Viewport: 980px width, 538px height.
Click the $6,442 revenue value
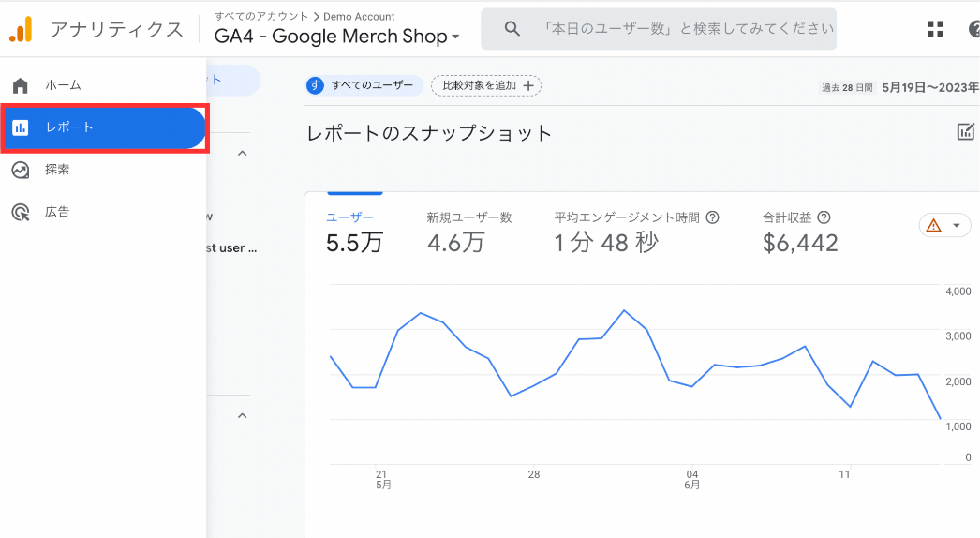click(x=800, y=243)
